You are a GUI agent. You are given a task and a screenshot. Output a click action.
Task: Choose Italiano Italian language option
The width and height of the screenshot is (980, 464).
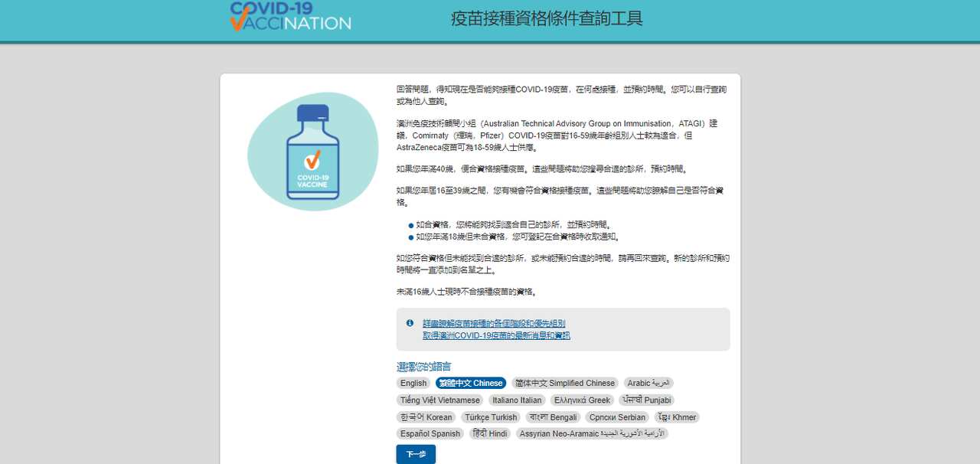coord(517,400)
